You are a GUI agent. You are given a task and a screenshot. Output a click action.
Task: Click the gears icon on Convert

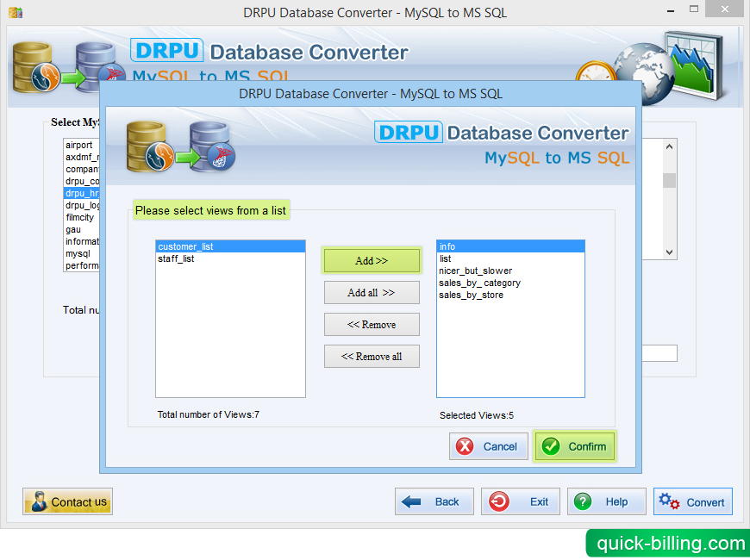[669, 501]
